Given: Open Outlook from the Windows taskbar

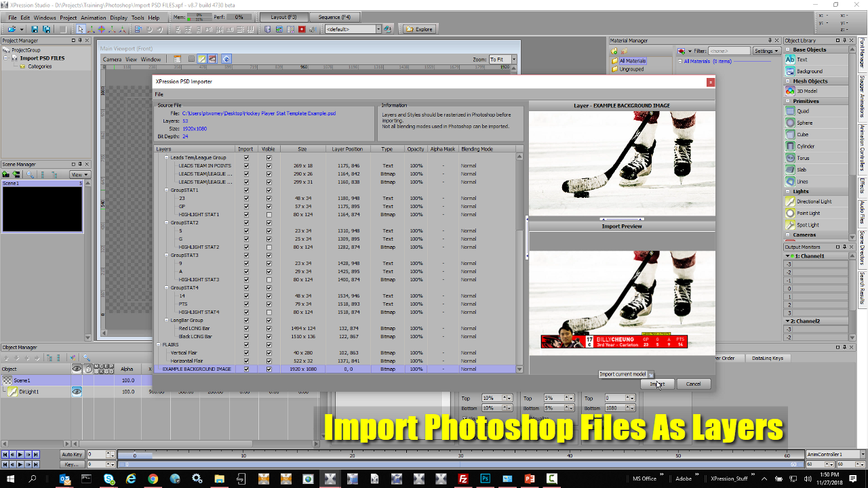Looking at the screenshot, I should [x=65, y=479].
